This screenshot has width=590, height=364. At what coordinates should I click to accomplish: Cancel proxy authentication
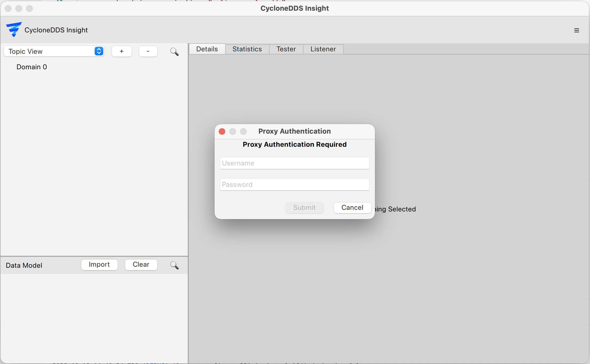tap(352, 208)
